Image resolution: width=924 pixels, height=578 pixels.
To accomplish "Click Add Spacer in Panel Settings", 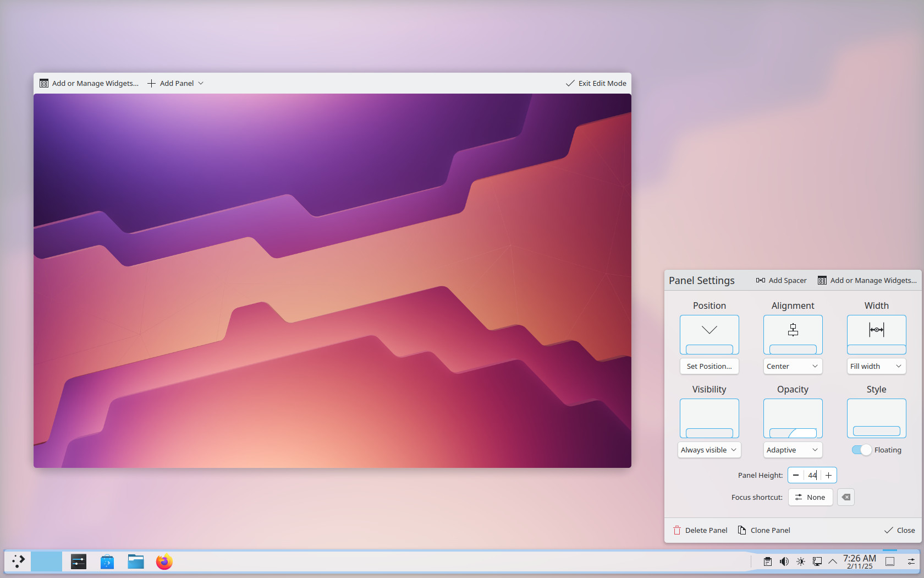I will (782, 280).
